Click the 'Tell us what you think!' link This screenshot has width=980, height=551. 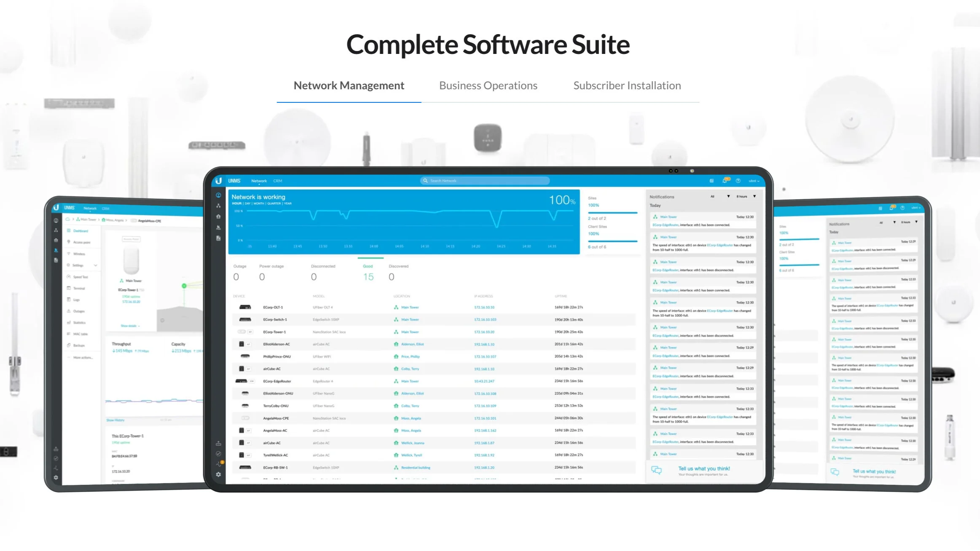pos(704,468)
